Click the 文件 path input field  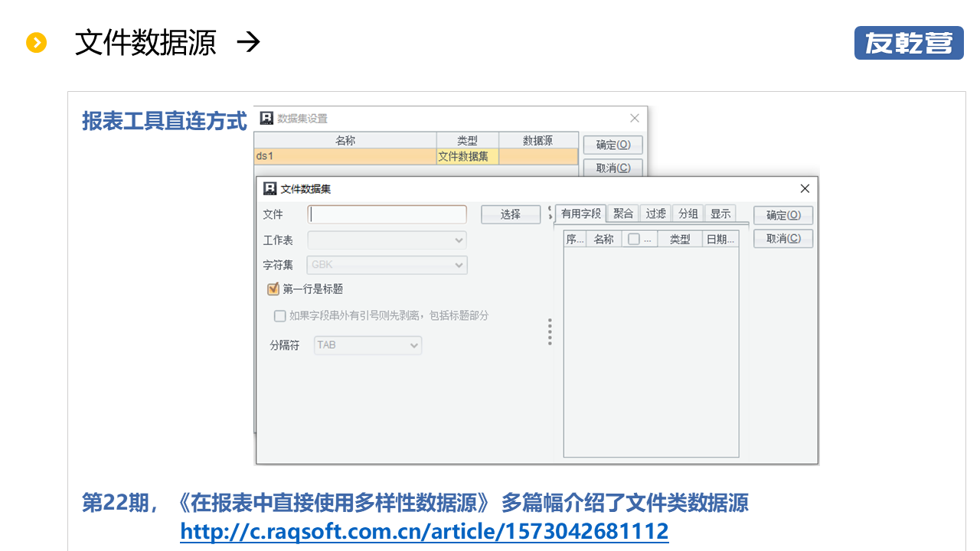click(x=387, y=214)
